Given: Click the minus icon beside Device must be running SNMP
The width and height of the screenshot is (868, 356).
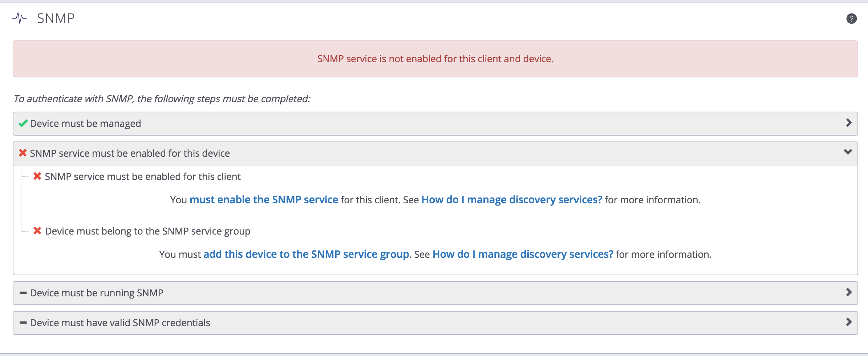Looking at the screenshot, I should 23,292.
